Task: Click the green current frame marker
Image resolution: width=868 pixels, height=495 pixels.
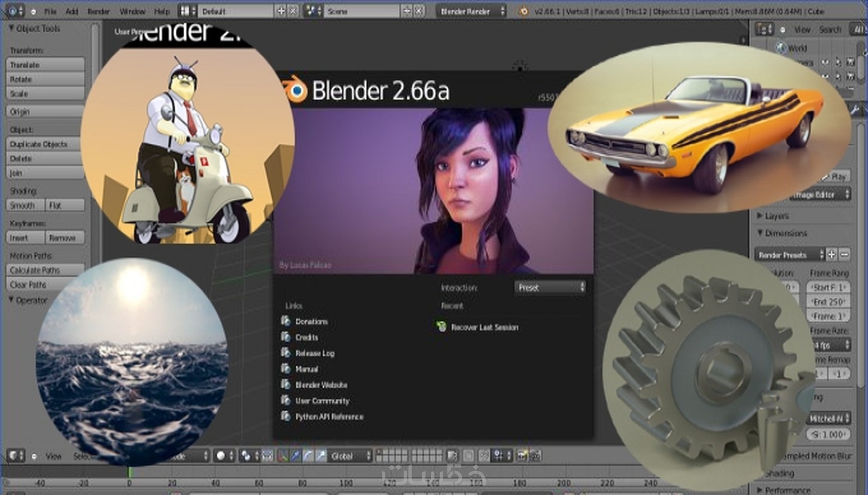Action: (130, 473)
